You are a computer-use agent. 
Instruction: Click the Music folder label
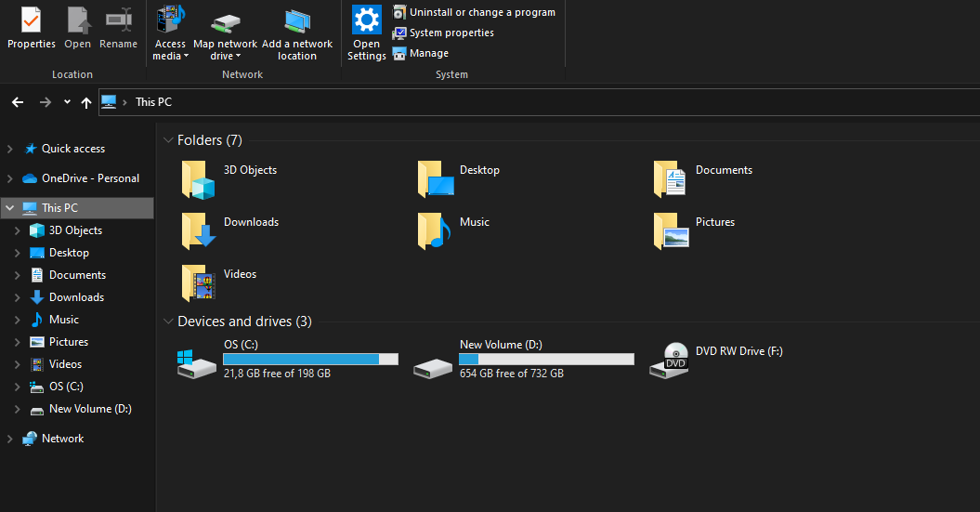pos(475,222)
